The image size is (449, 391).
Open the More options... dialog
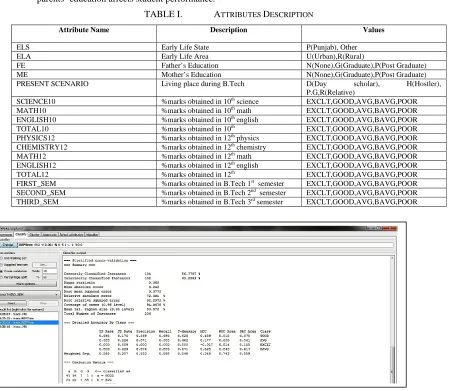click(x=28, y=284)
